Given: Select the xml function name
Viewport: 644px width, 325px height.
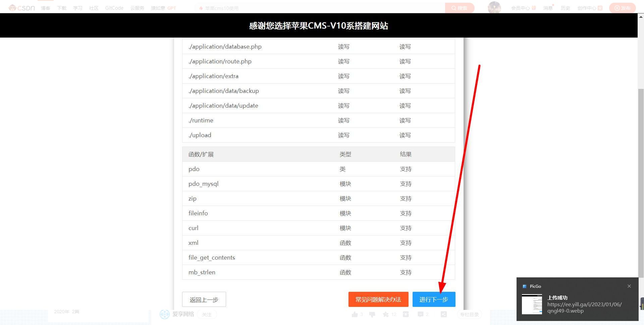Looking at the screenshot, I should tap(193, 243).
